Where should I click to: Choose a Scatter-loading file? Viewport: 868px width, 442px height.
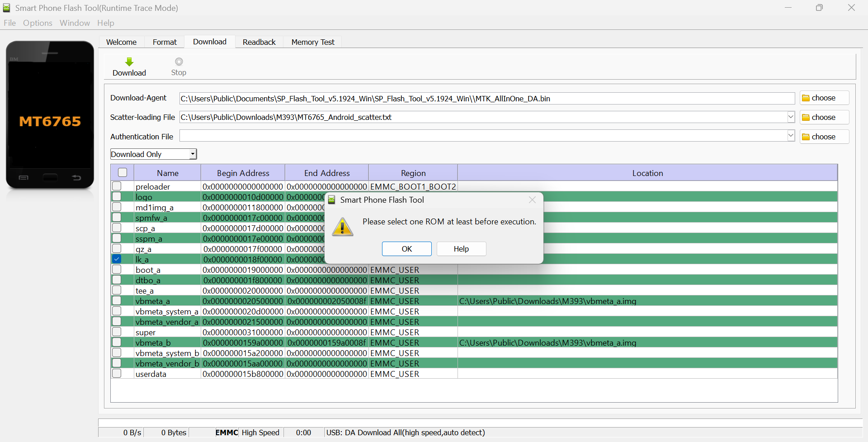[824, 117]
